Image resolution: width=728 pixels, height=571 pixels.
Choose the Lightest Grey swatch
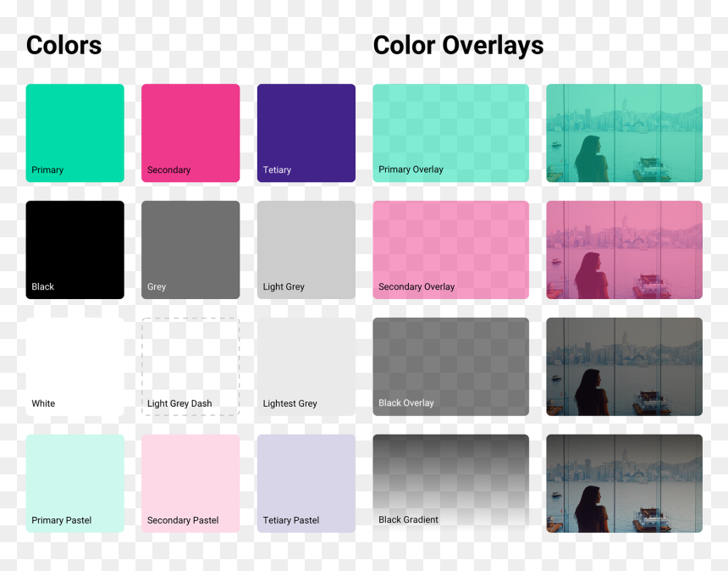click(x=306, y=367)
